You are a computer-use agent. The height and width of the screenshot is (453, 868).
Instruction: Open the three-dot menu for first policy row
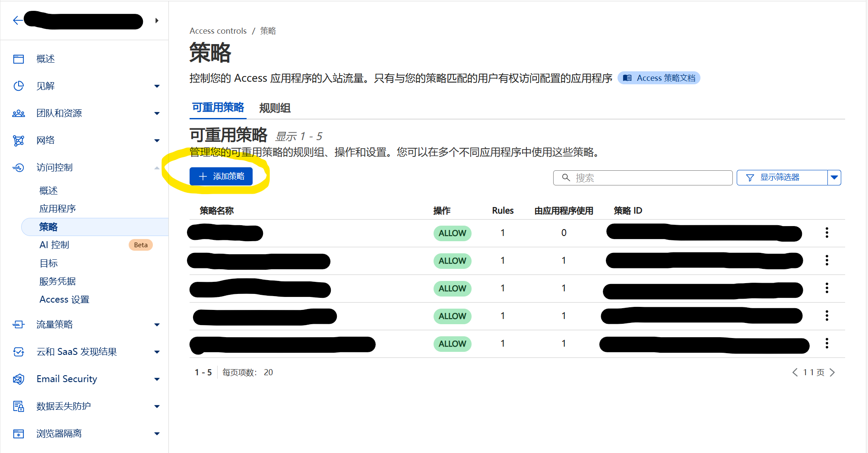tap(827, 233)
